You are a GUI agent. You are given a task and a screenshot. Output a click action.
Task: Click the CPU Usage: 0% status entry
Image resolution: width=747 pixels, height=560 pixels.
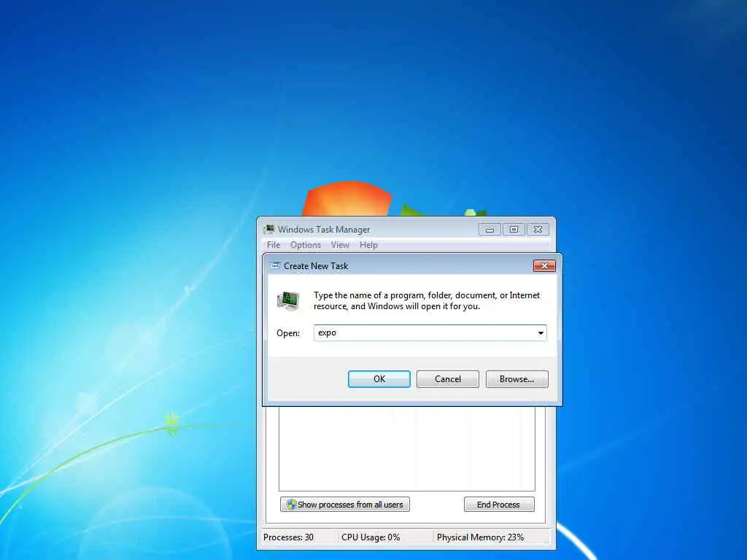coord(370,537)
